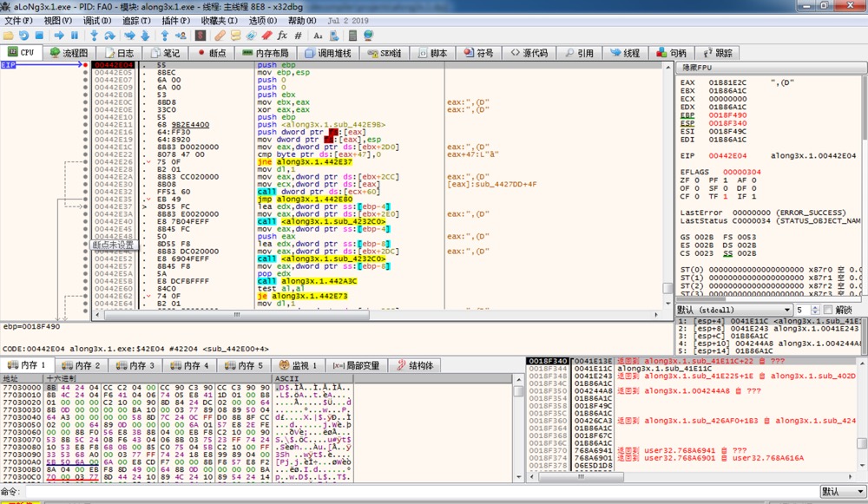The image size is (868, 504).
Task: Switch to the 句柄 tab
Action: point(672,53)
